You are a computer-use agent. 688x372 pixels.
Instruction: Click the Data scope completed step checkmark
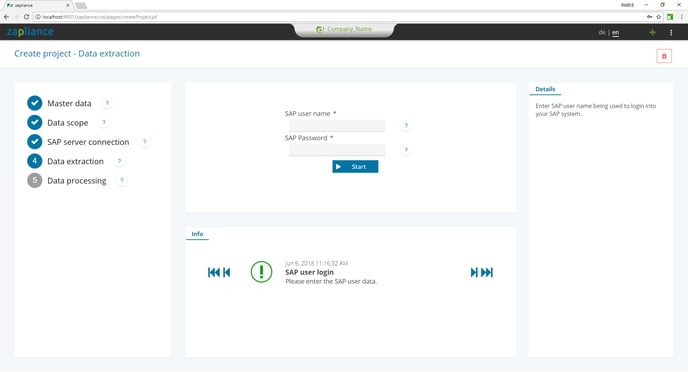click(35, 122)
